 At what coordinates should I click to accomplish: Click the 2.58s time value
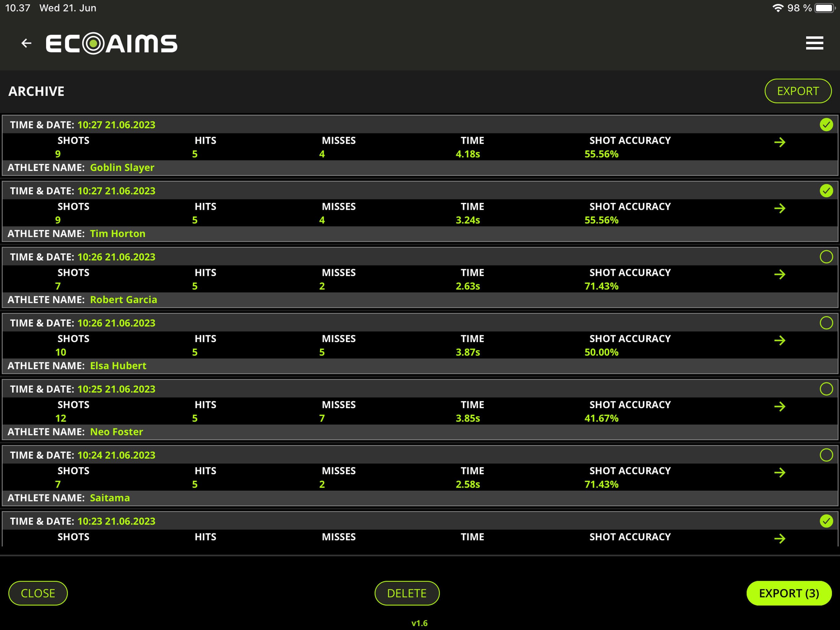point(467,485)
